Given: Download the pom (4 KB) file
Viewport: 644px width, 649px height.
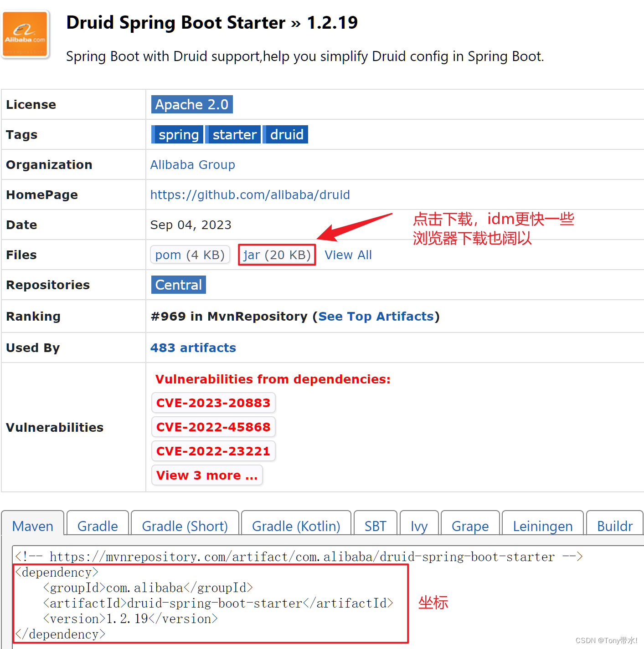Looking at the screenshot, I should pyautogui.click(x=190, y=255).
